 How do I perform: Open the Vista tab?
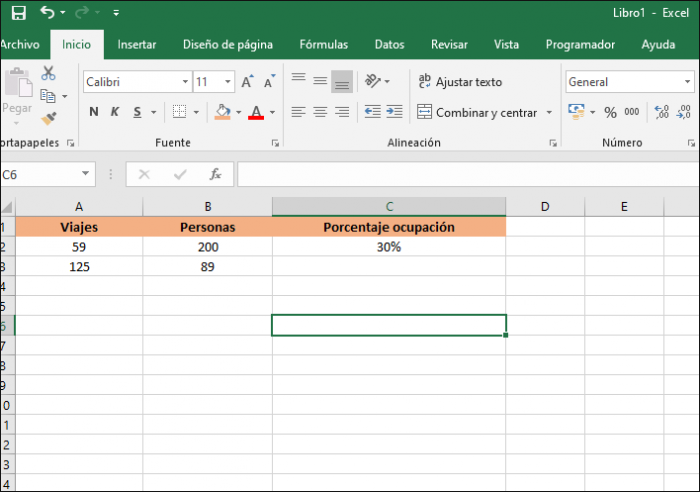coord(506,44)
